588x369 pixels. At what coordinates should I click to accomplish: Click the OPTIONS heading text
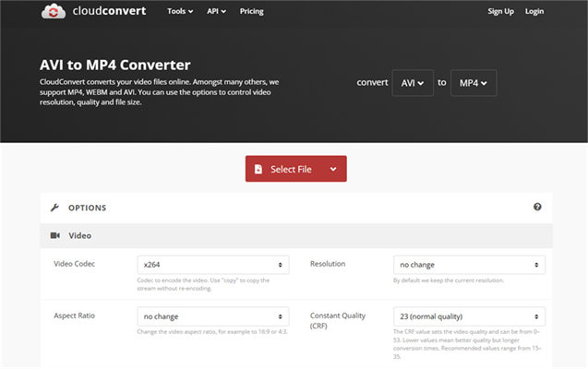pos(87,208)
